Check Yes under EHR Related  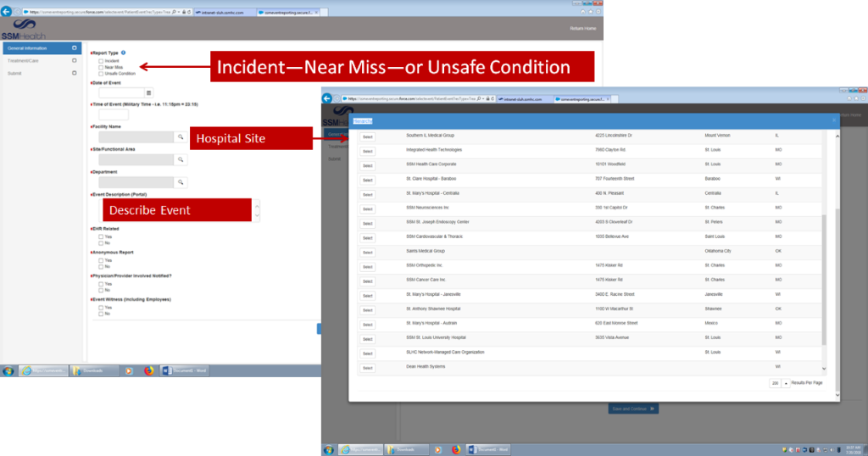tap(101, 236)
